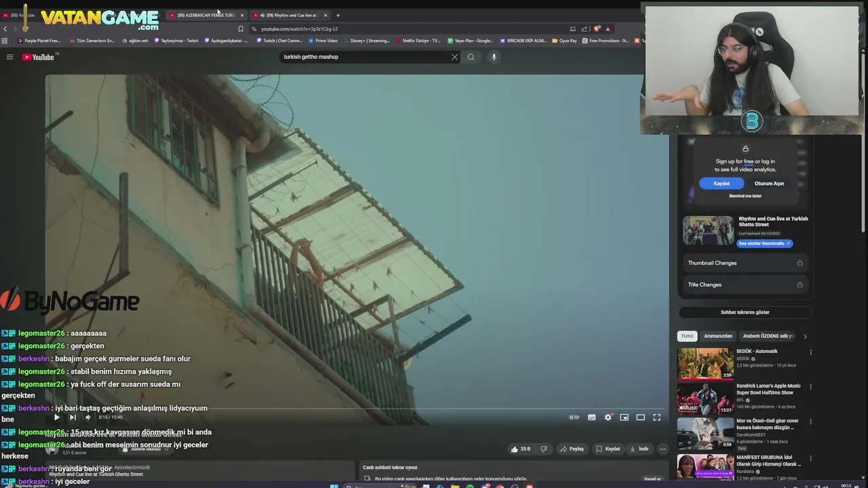Open Free Promotions bookmark
868x488 pixels.
click(605, 41)
